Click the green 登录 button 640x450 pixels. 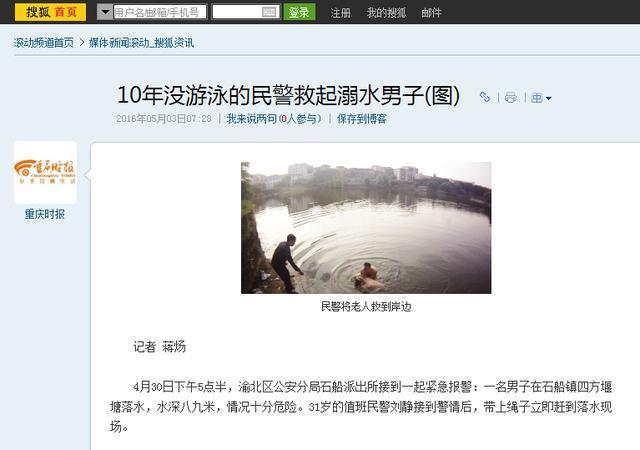point(299,12)
